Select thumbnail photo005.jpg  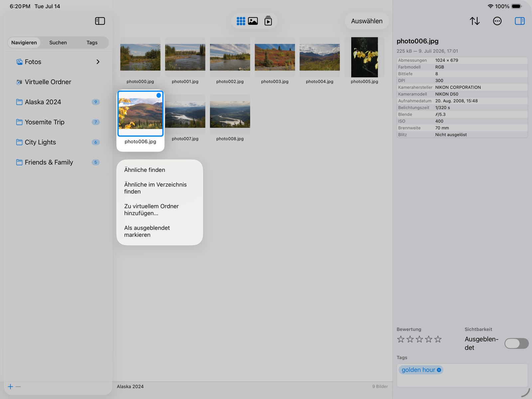point(364,57)
